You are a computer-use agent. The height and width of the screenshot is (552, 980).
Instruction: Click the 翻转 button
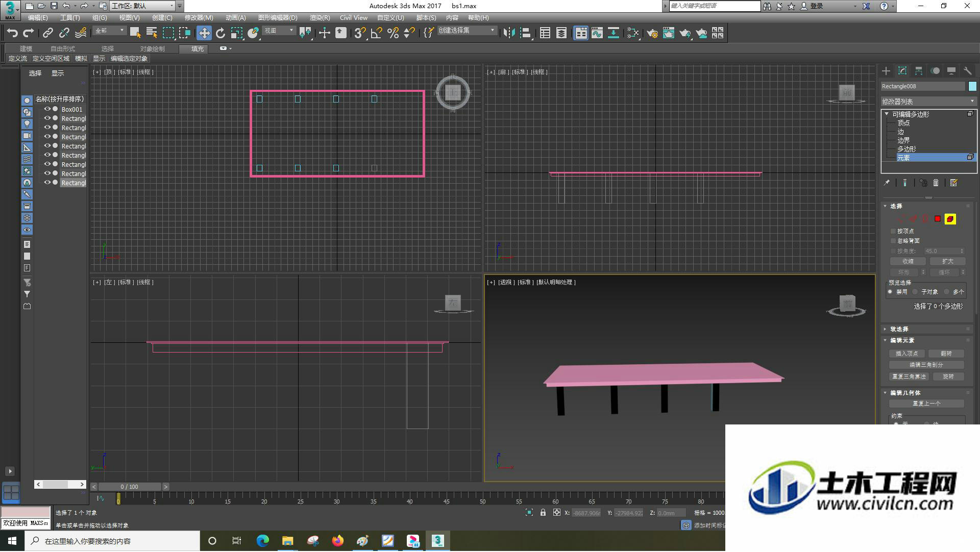coord(946,354)
